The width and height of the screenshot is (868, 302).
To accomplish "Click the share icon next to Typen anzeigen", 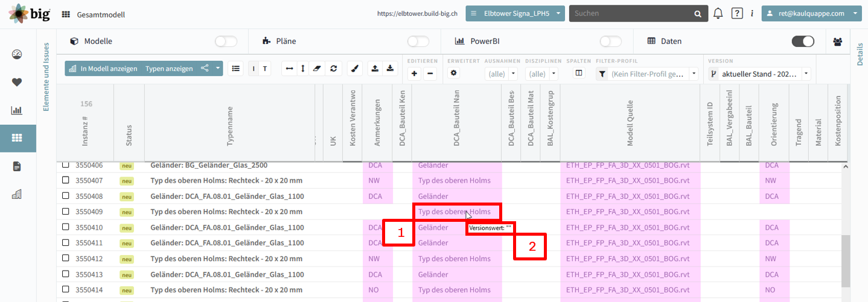I will [205, 69].
